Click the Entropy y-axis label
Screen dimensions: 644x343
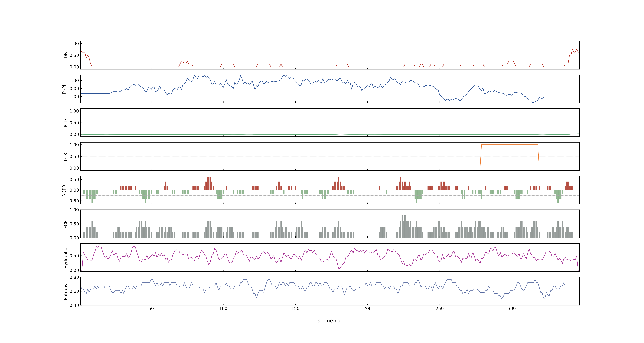tap(66, 291)
